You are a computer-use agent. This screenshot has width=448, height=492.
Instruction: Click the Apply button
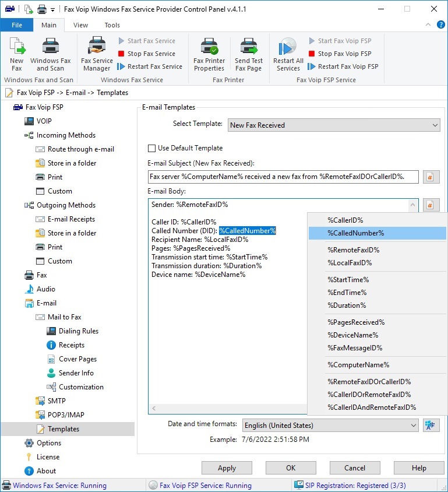point(227,468)
